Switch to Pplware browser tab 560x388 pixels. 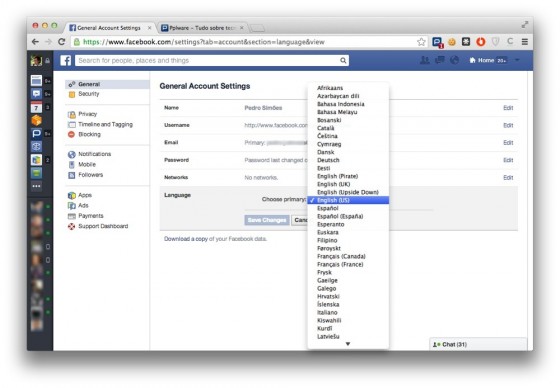tap(202, 28)
